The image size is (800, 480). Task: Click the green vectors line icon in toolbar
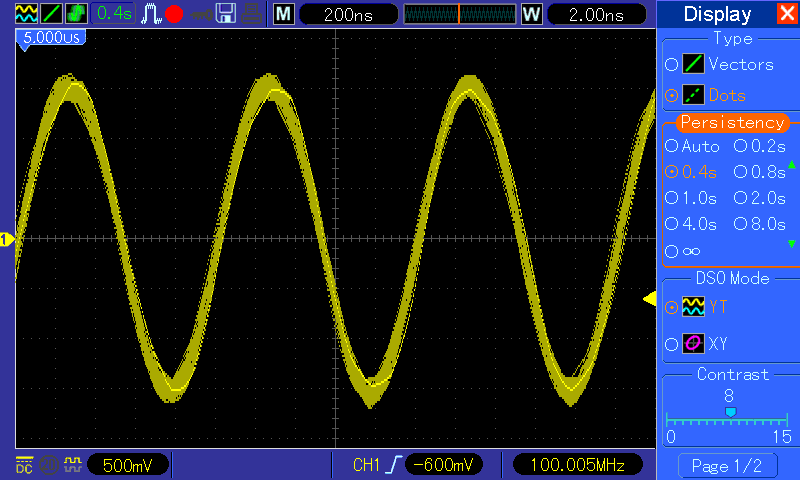click(x=52, y=13)
